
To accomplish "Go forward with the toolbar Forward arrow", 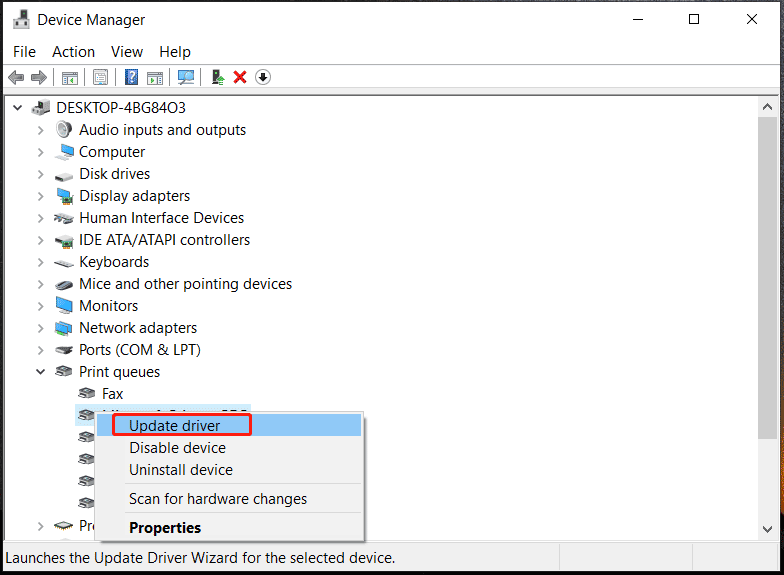I will (39, 78).
